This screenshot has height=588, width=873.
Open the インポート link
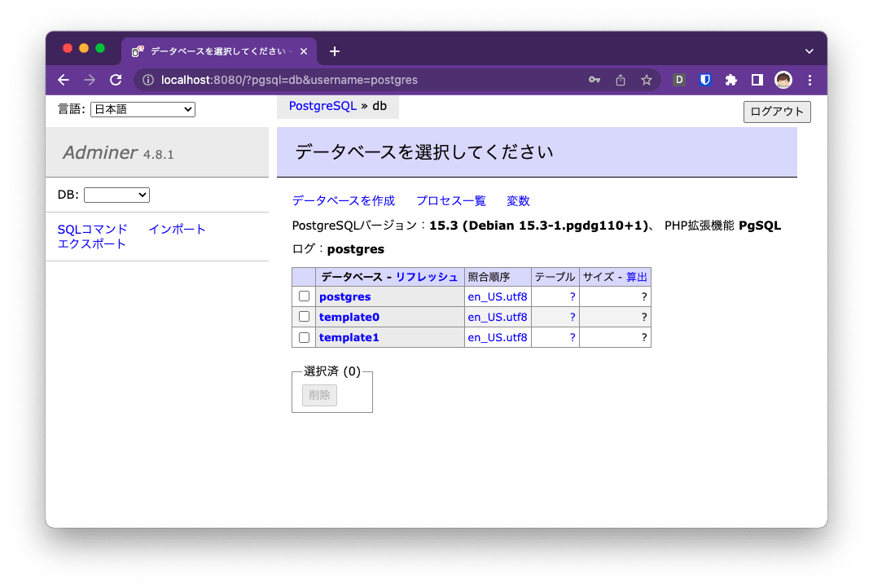click(x=177, y=230)
